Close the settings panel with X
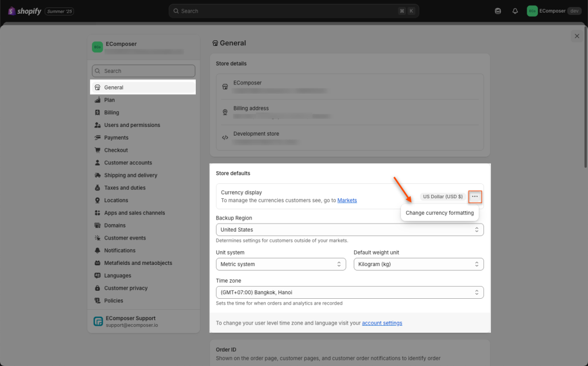The width and height of the screenshot is (588, 366). click(577, 36)
